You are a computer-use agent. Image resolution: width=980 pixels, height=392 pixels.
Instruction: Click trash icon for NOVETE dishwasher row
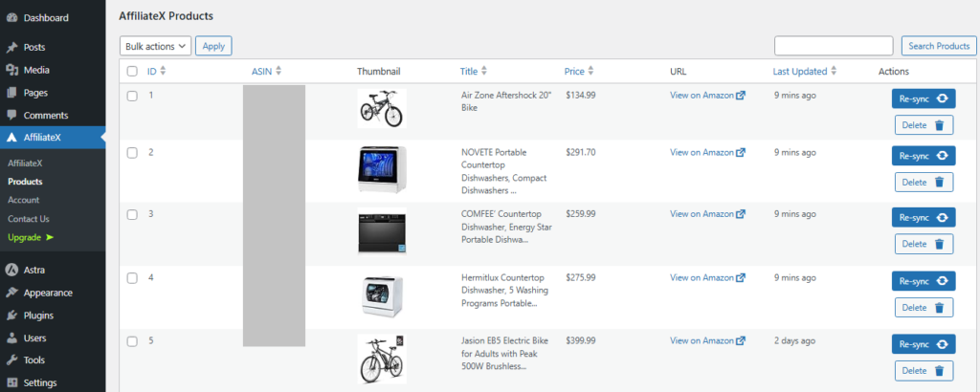click(939, 183)
